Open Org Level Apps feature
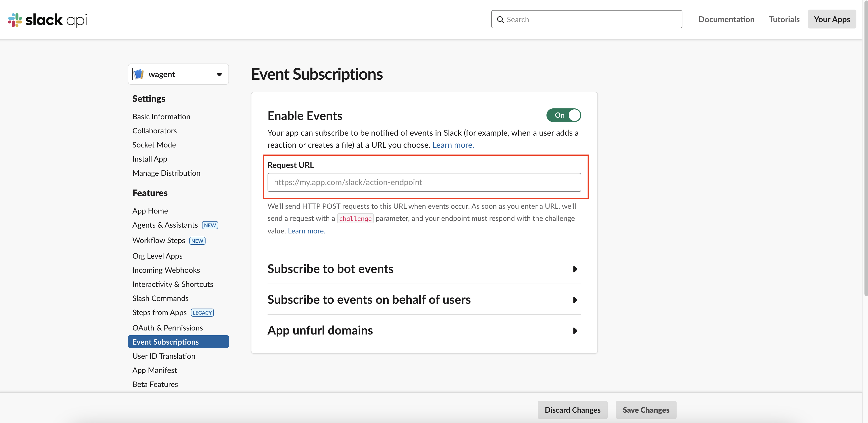 157,256
